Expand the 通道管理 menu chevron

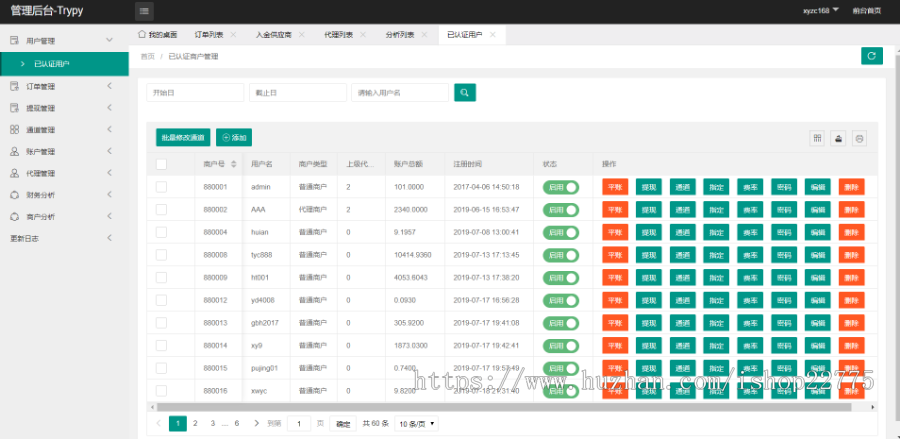coord(110,130)
